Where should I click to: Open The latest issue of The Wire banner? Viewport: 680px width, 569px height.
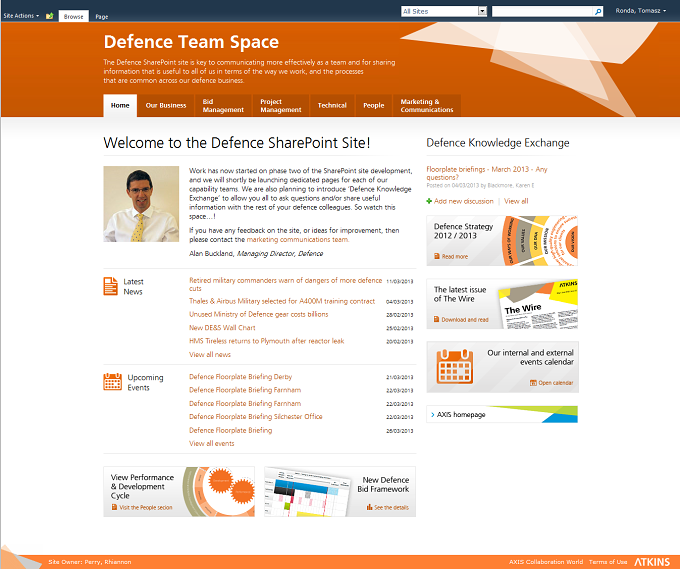pos(502,304)
